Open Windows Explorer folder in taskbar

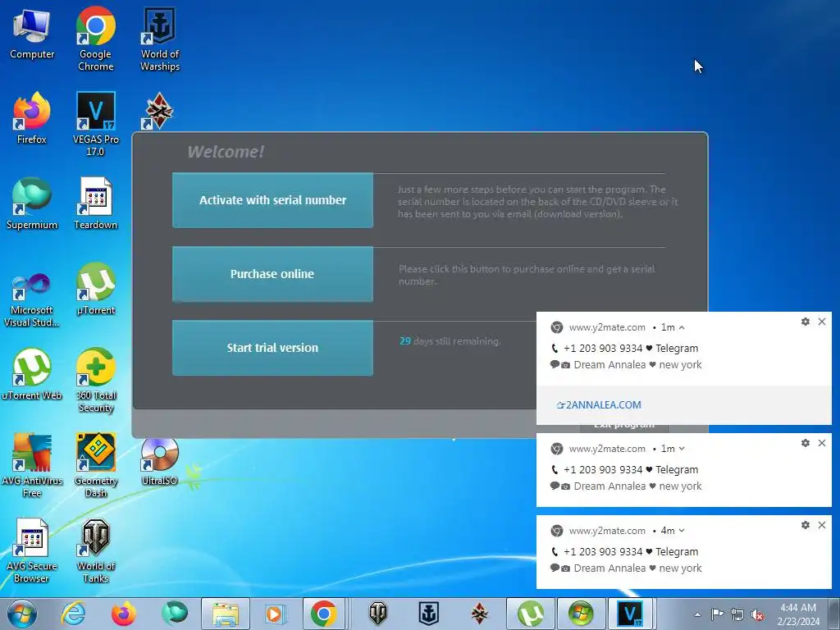coord(226,614)
